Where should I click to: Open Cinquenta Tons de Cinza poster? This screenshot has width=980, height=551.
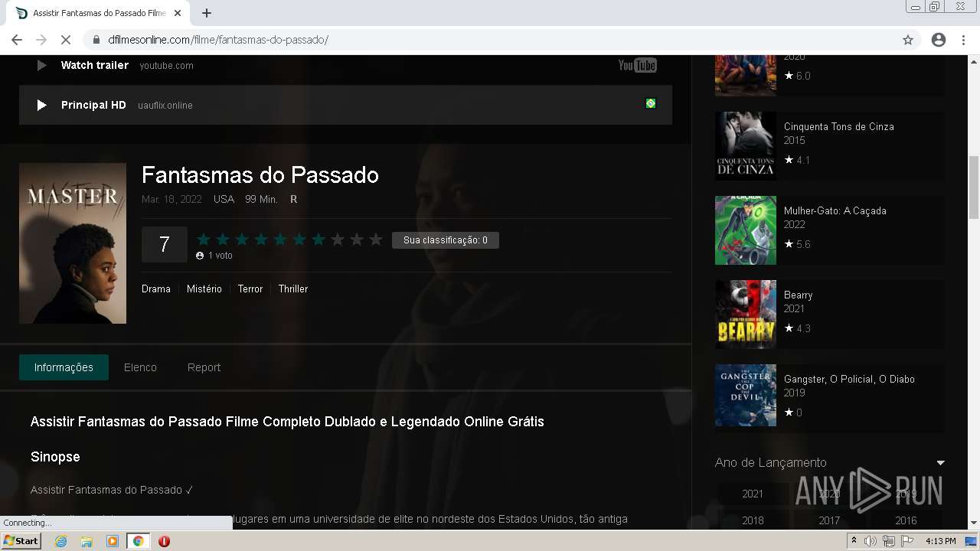point(746,146)
